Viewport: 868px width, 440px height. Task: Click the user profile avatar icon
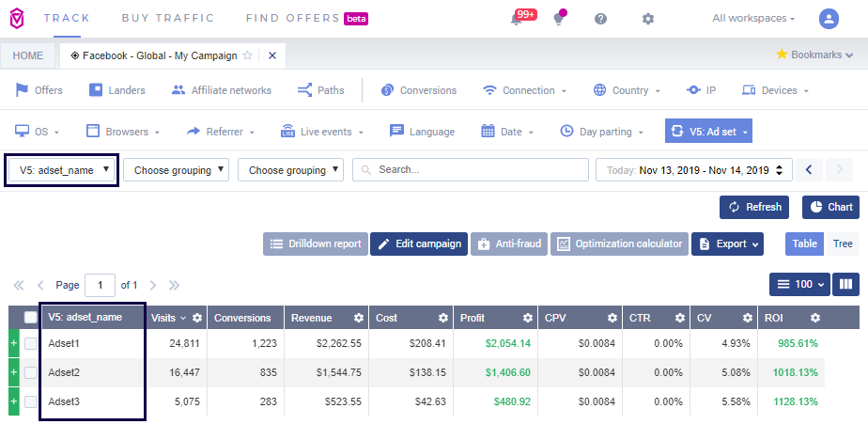(829, 18)
